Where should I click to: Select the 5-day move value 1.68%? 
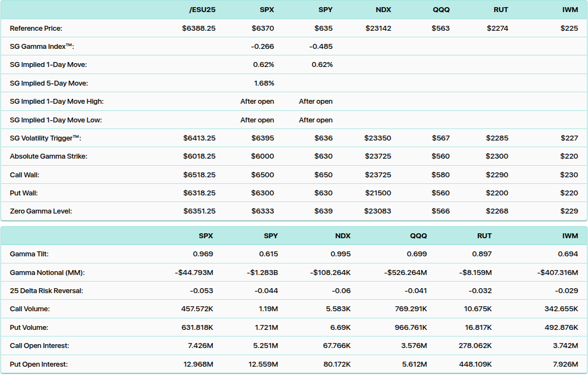(264, 83)
